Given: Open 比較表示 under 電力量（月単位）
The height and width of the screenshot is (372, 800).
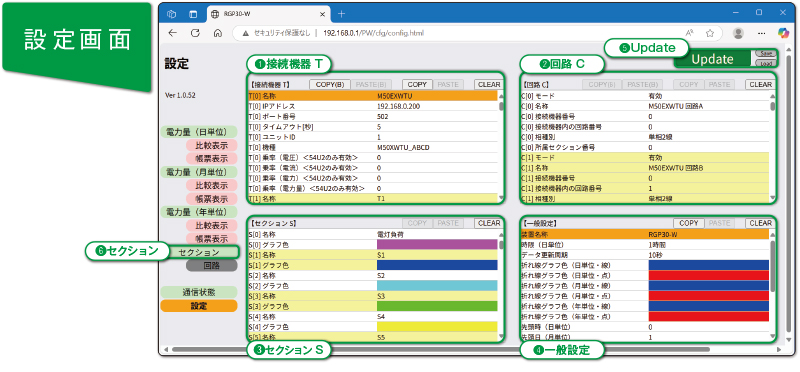Looking at the screenshot, I should (x=211, y=185).
